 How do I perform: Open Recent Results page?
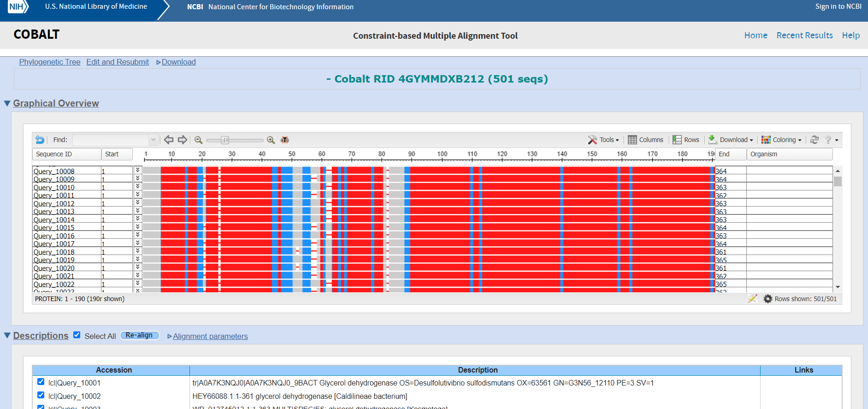coord(804,36)
